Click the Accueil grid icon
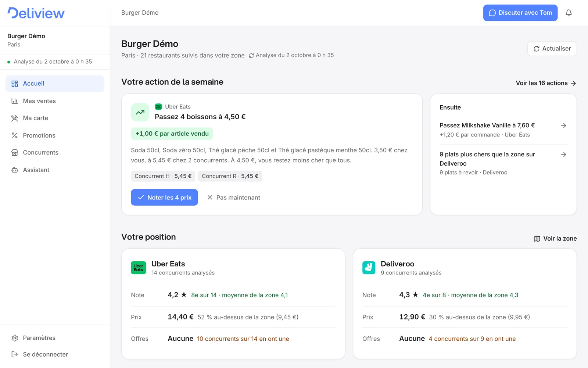The width and height of the screenshot is (588, 368). click(15, 84)
